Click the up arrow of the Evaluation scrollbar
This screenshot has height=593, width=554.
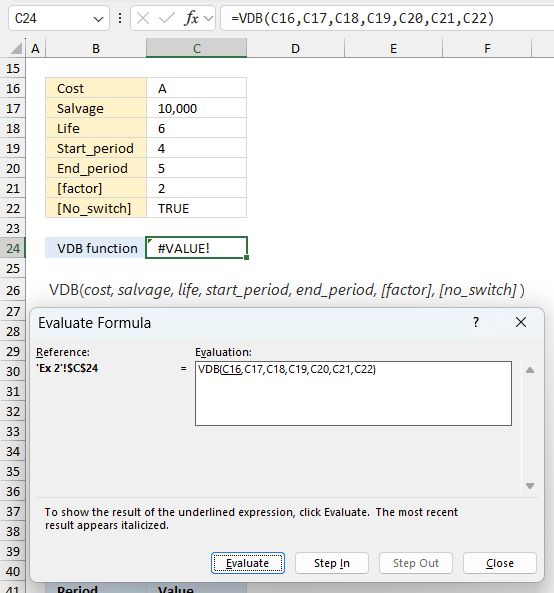click(530, 370)
